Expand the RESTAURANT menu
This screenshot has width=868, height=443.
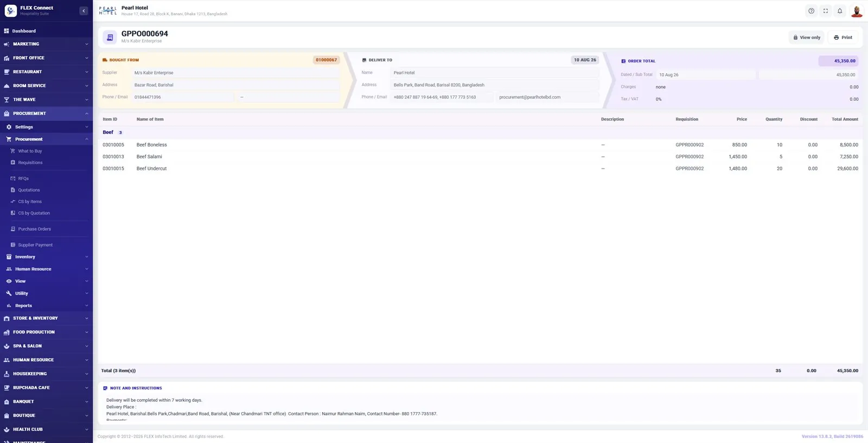pyautogui.click(x=46, y=72)
